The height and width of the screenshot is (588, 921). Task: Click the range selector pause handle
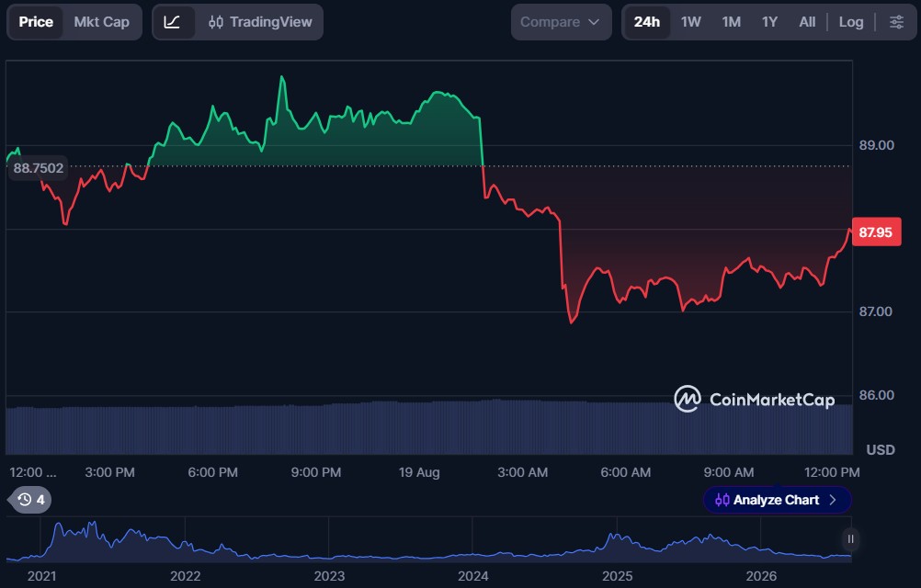850,538
